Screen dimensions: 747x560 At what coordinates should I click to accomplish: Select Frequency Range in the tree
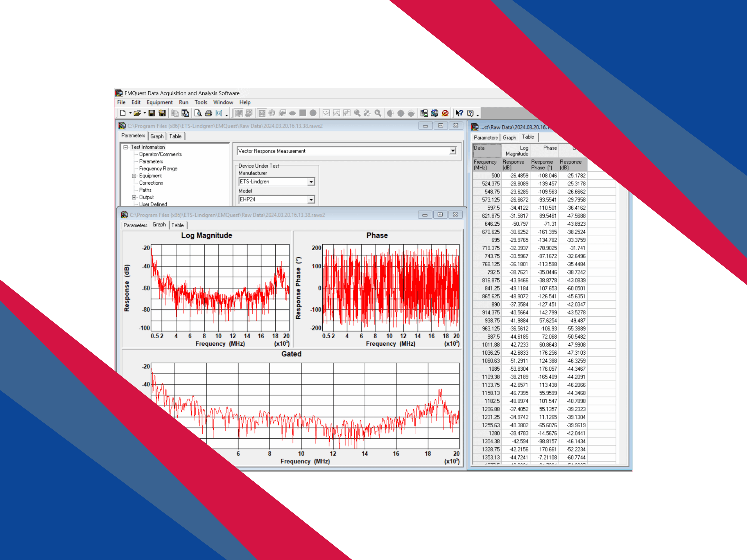[158, 169]
